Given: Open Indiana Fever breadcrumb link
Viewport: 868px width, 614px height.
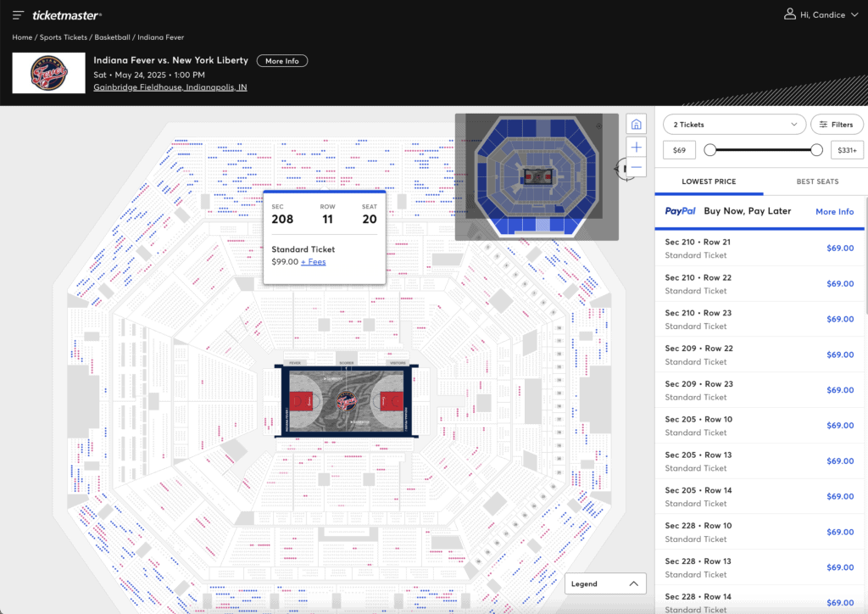Looking at the screenshot, I should click(160, 37).
